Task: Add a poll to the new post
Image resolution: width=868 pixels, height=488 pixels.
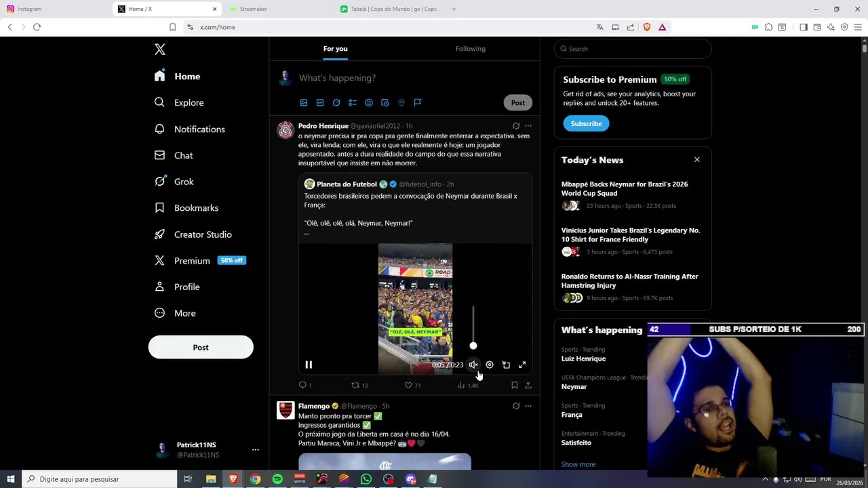Action: [x=353, y=103]
